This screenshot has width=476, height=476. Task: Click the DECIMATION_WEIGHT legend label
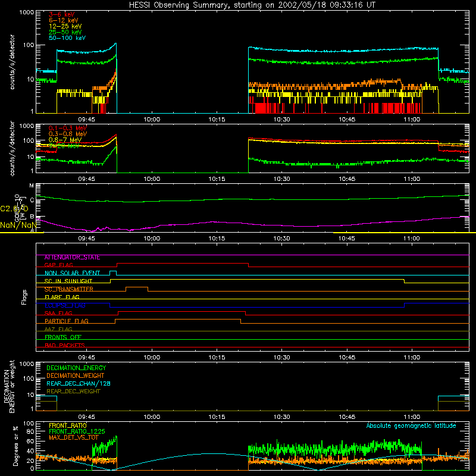pyautogui.click(x=76, y=376)
